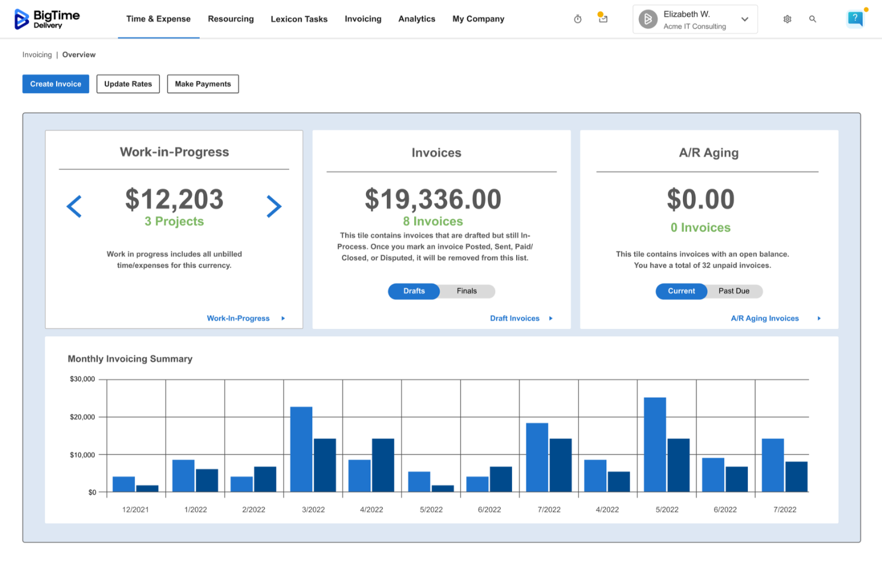Show previous currency with the left arrow
882x588 pixels.
74,206
